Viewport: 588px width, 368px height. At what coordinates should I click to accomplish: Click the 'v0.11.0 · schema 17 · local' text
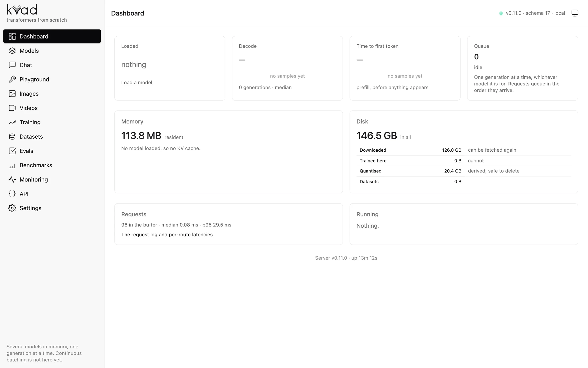coord(535,13)
